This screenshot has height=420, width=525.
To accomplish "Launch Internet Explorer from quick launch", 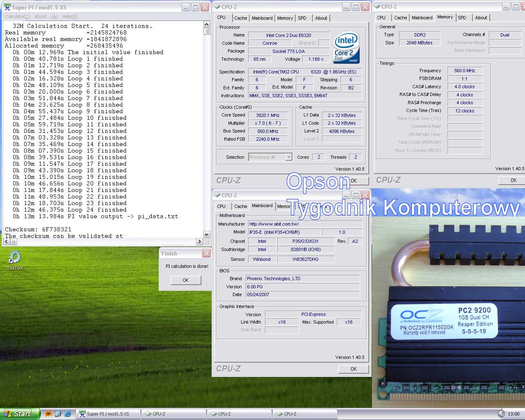I will [68, 414].
